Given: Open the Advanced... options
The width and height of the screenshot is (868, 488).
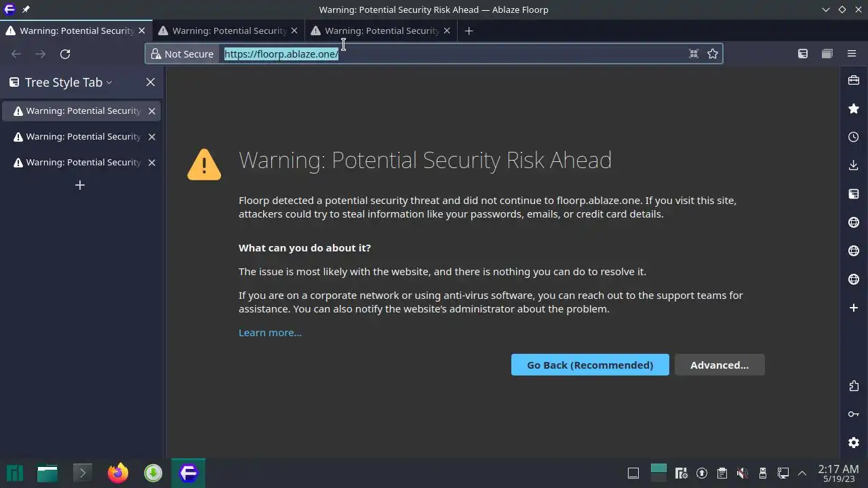Looking at the screenshot, I should (719, 365).
